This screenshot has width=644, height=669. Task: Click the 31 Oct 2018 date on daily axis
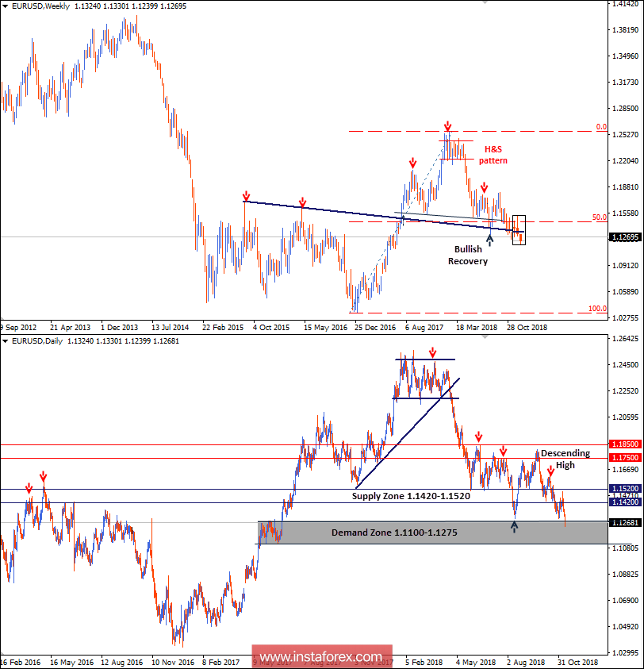pos(578,663)
